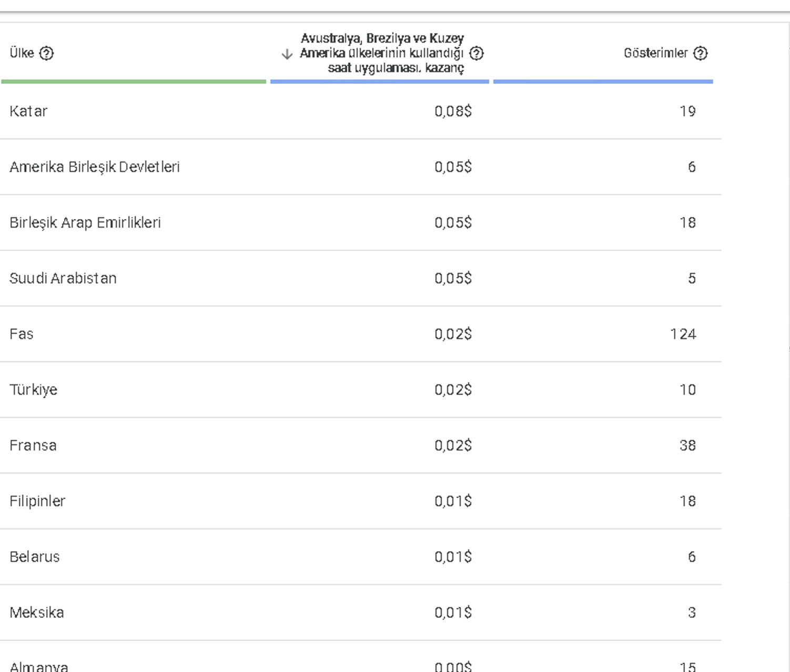The width and height of the screenshot is (790, 672).
Task: Click Amerika Birleşik Devletleri earnings 0,05$
Action: coord(453,167)
